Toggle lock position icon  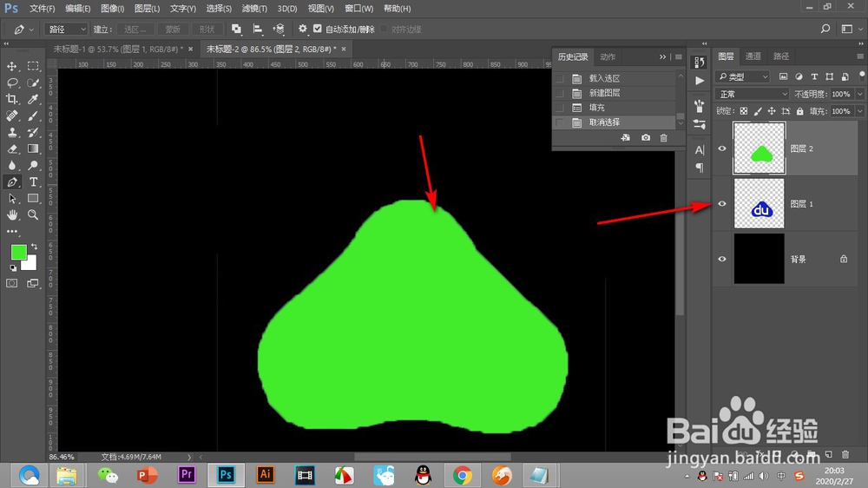coord(772,111)
